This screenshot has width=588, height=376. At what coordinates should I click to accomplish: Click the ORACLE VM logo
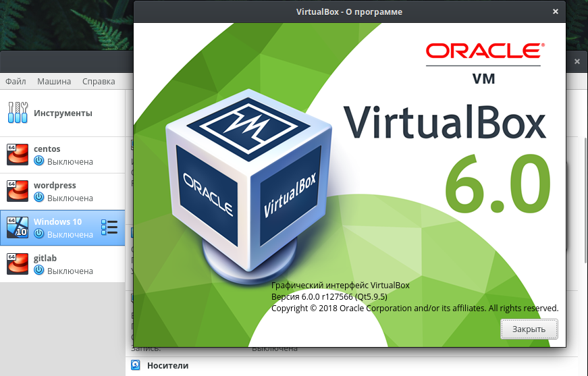coord(484,63)
